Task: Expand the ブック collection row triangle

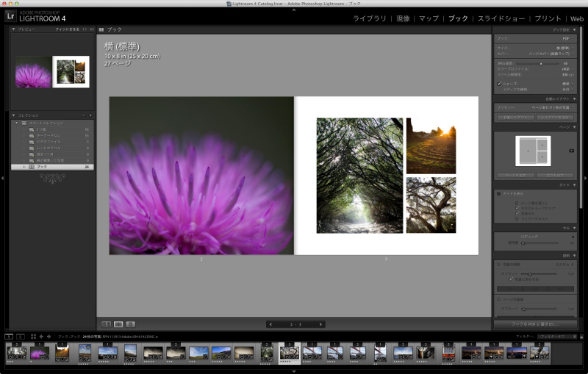Action: click(x=25, y=167)
